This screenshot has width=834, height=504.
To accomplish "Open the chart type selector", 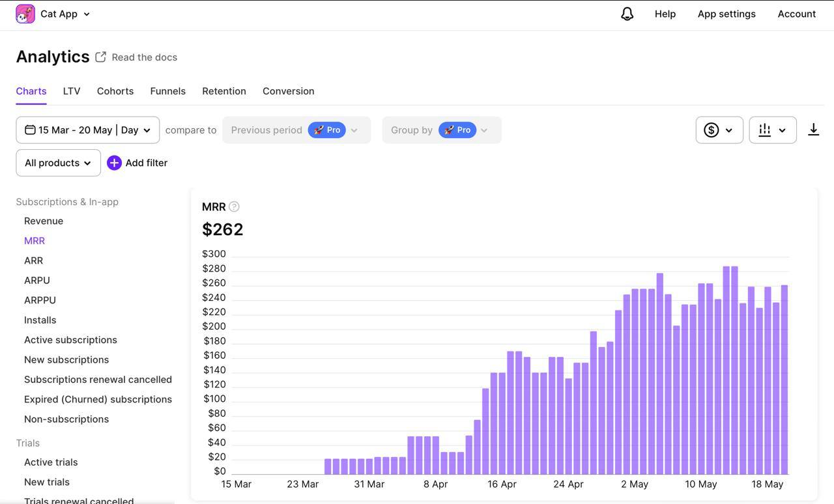I will [772, 130].
